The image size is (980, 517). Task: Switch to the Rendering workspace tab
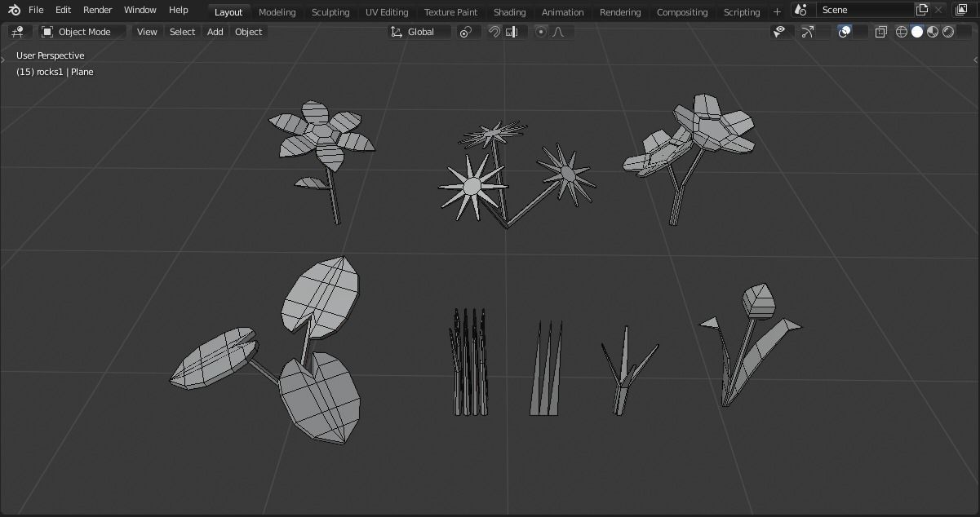point(620,12)
